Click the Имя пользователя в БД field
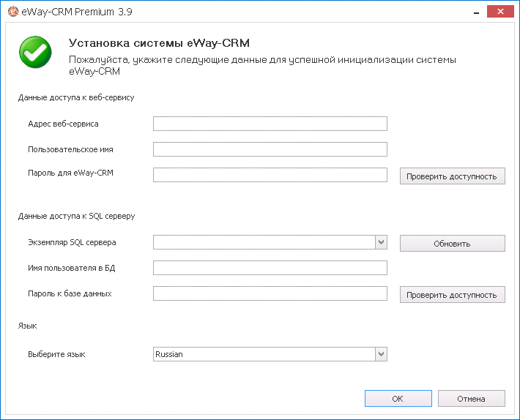The height and width of the screenshot is (420, 520). coord(270,268)
